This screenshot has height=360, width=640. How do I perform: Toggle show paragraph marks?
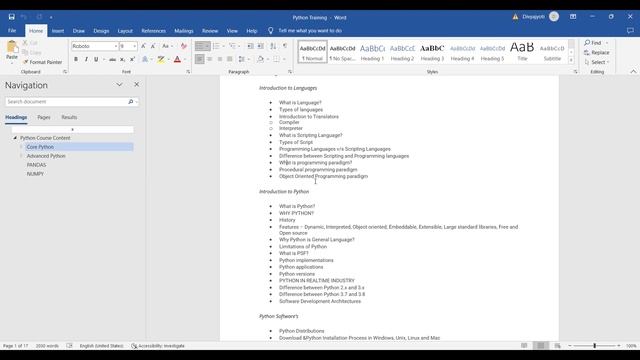click(285, 46)
